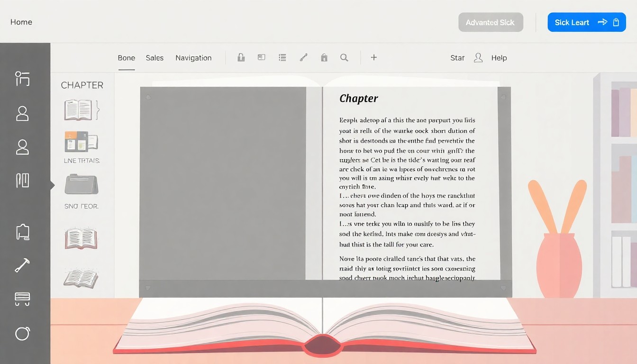
Task: Click the locked padlock icon in the toolbar
Action: pyautogui.click(x=324, y=57)
